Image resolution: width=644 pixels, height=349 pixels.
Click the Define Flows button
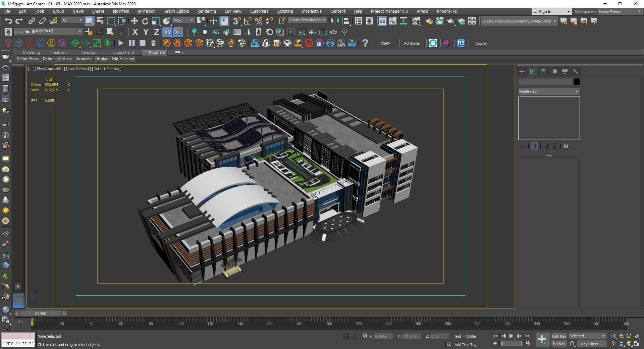coord(28,59)
